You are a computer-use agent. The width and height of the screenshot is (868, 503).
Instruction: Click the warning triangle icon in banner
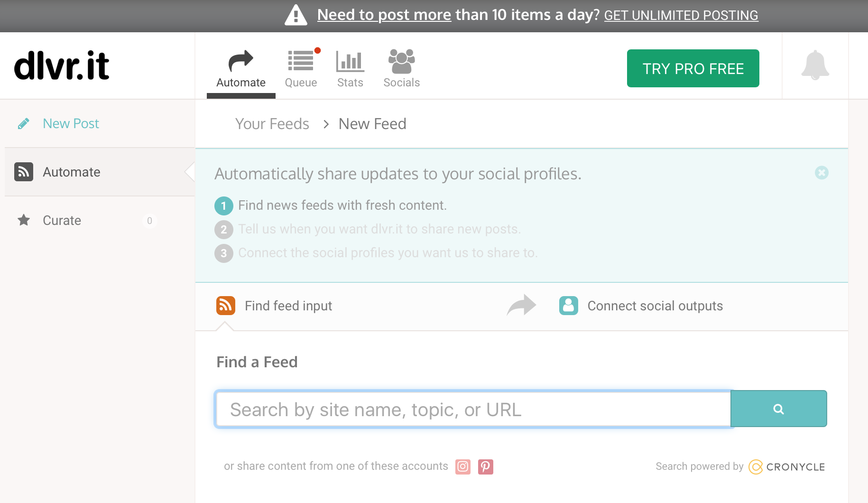(x=296, y=15)
